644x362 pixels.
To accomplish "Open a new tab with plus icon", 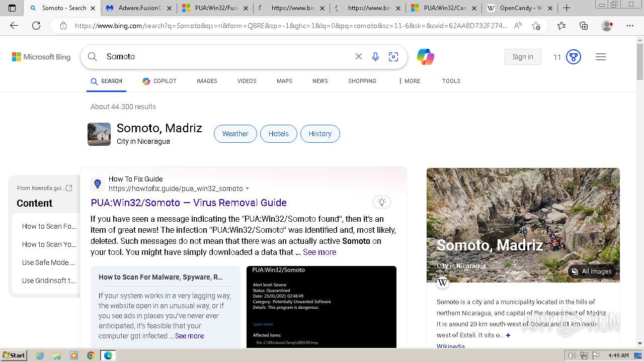I will point(567,8).
